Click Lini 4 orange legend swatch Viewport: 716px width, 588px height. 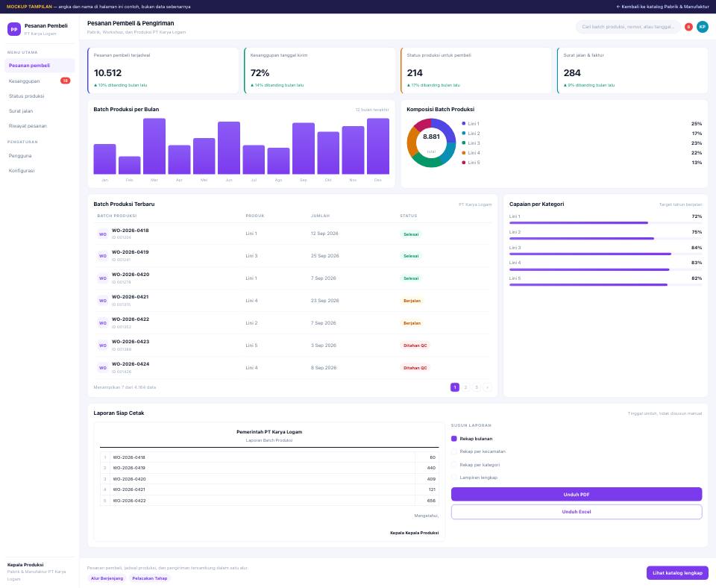coord(463,153)
